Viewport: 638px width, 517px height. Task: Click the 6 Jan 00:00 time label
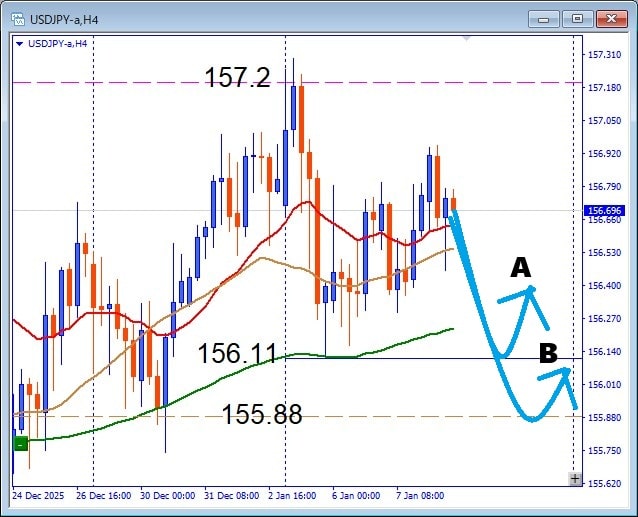click(x=356, y=495)
